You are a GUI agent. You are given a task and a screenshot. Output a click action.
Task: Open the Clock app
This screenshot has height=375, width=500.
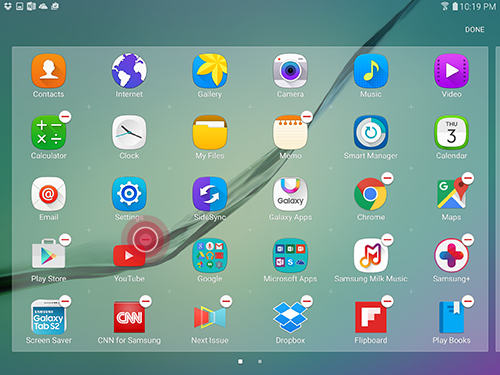tap(129, 132)
